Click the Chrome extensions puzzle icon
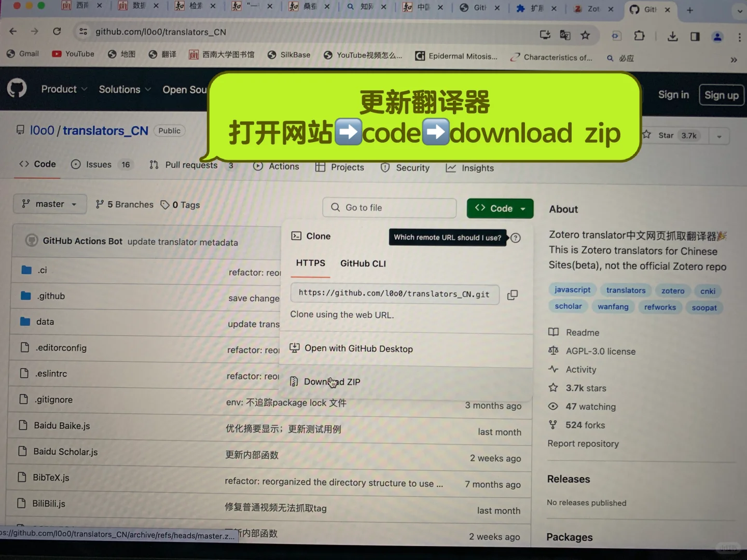 click(x=639, y=35)
